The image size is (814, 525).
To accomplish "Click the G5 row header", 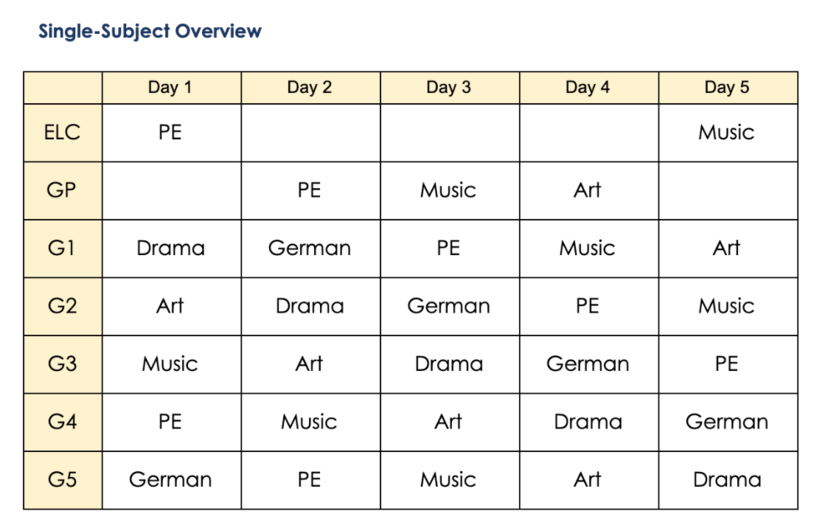I will click(63, 480).
